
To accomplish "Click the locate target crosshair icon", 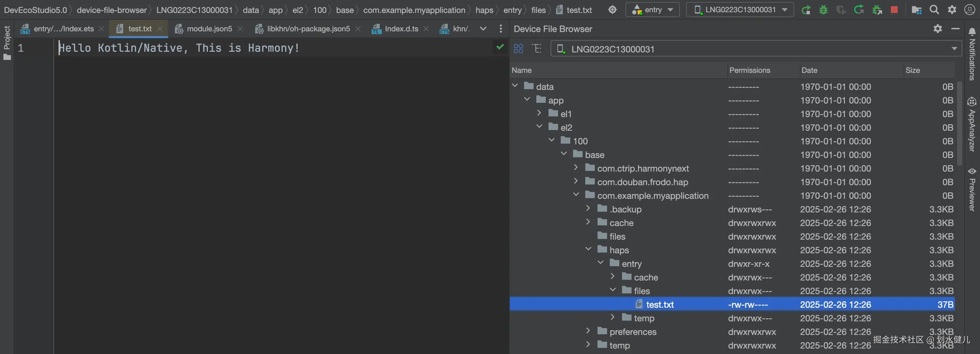I will point(612,10).
